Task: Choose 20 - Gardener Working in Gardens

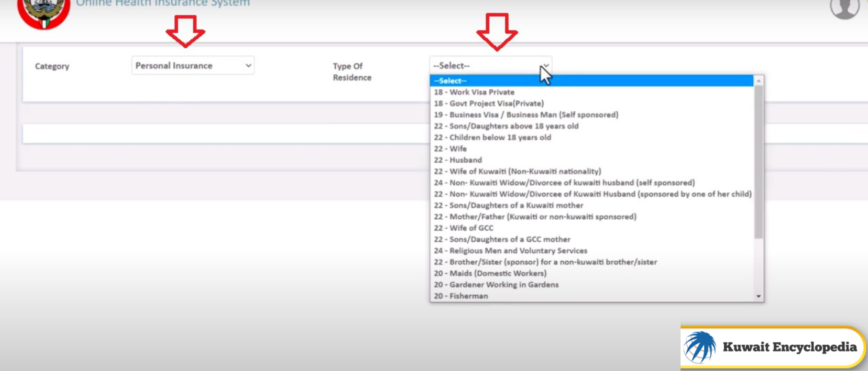Action: (496, 285)
